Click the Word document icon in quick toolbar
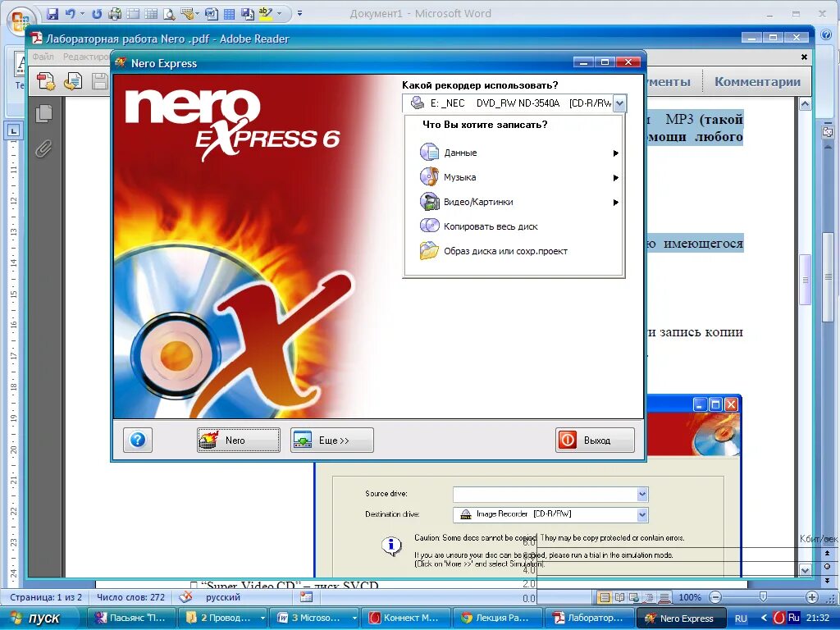This screenshot has width=840, height=630. coord(211,13)
